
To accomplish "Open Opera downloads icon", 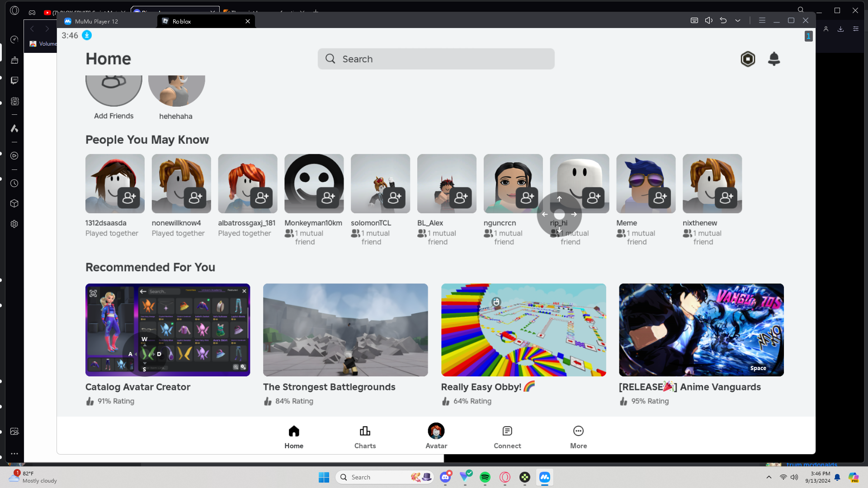I will (x=841, y=29).
